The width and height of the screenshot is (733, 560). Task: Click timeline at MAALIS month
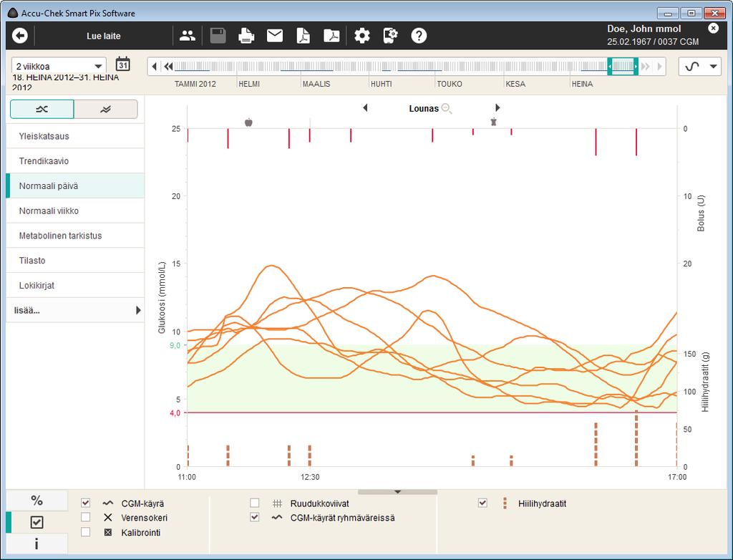click(316, 84)
